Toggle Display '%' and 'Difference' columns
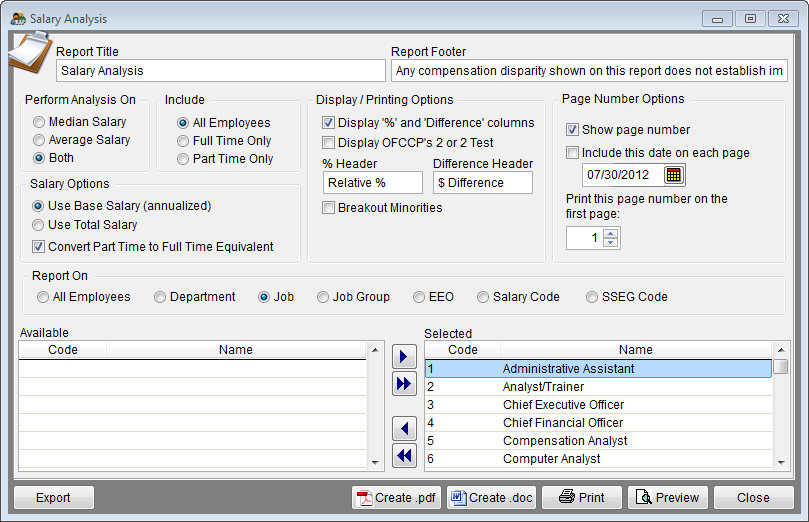The height and width of the screenshot is (522, 809). [x=328, y=123]
